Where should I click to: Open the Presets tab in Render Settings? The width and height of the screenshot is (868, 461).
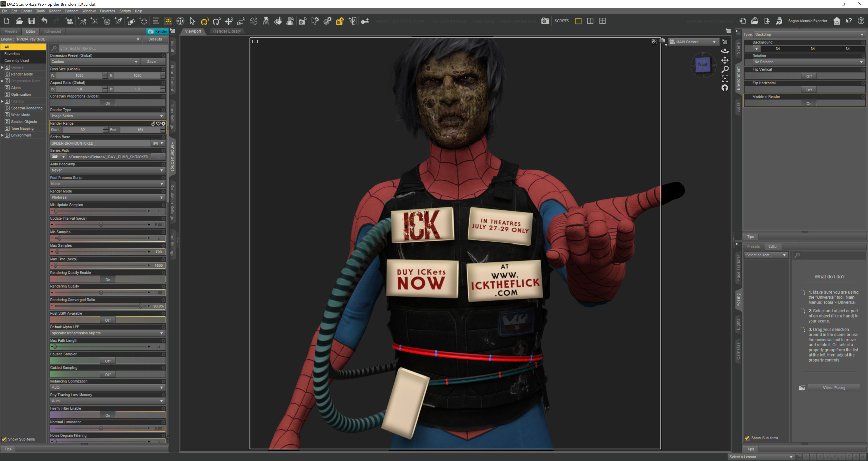(x=11, y=31)
